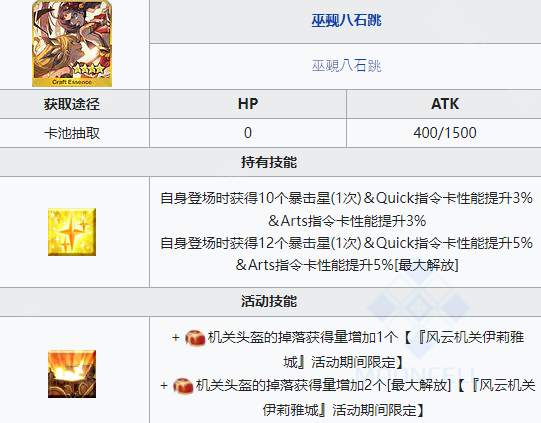Click first red 机关头盔 helmet item icon
Image resolution: width=541 pixels, height=423 pixels.
[x=195, y=338]
